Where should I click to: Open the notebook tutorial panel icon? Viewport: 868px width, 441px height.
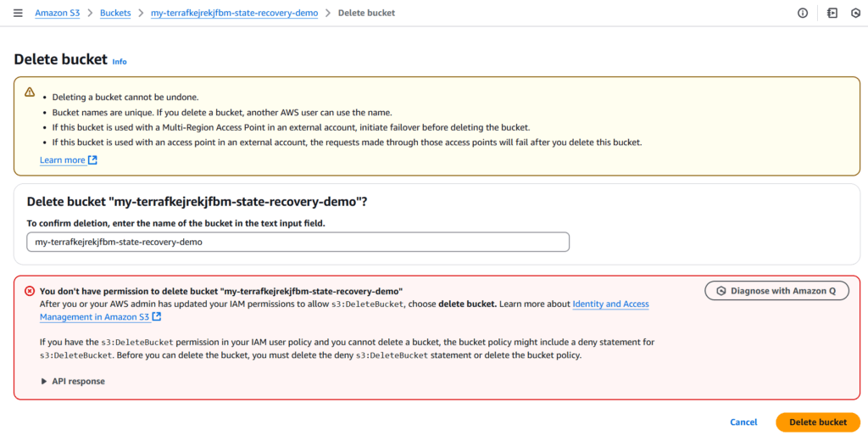coord(832,13)
